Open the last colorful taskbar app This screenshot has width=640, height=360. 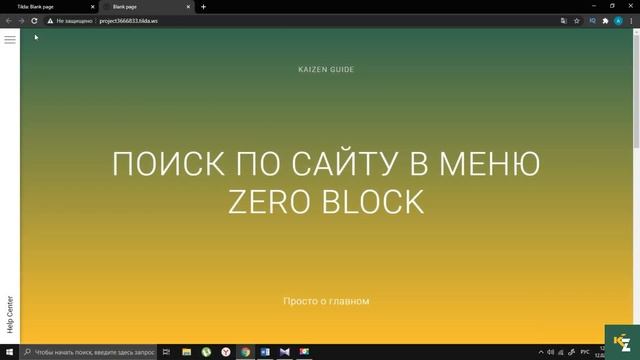click(x=304, y=352)
